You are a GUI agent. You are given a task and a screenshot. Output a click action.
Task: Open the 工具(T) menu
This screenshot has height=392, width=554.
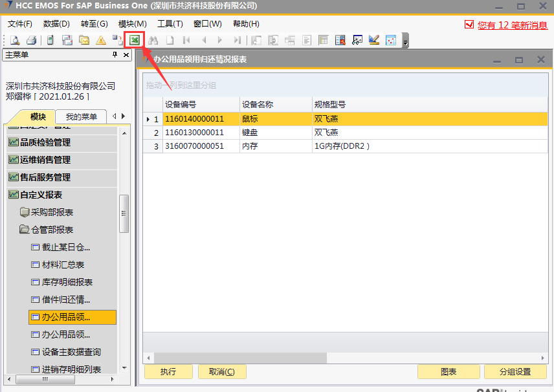[x=170, y=24]
